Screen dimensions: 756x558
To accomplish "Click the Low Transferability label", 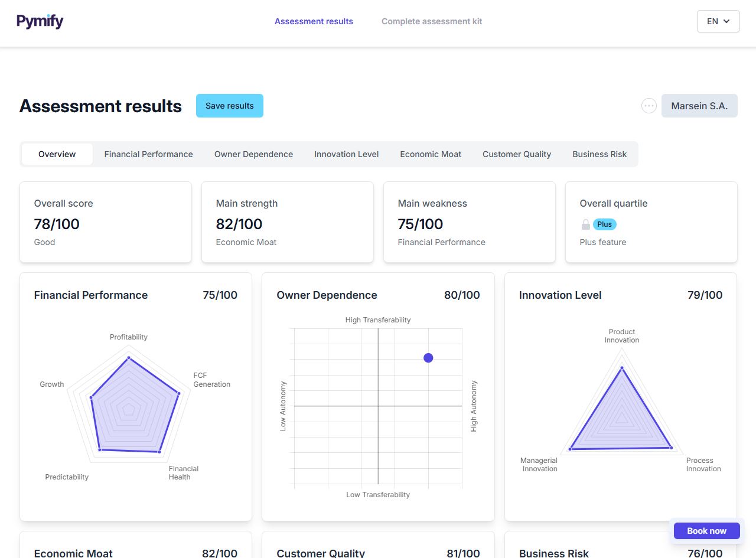I will 378,495.
